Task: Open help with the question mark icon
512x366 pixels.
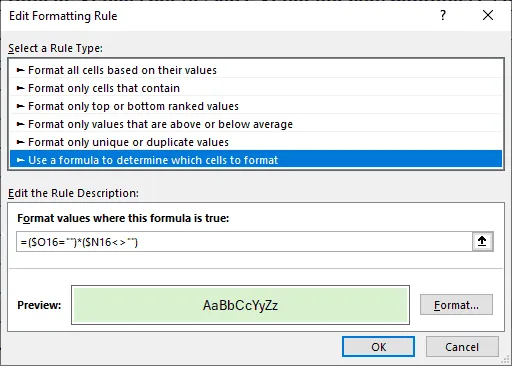Action: pos(443,15)
